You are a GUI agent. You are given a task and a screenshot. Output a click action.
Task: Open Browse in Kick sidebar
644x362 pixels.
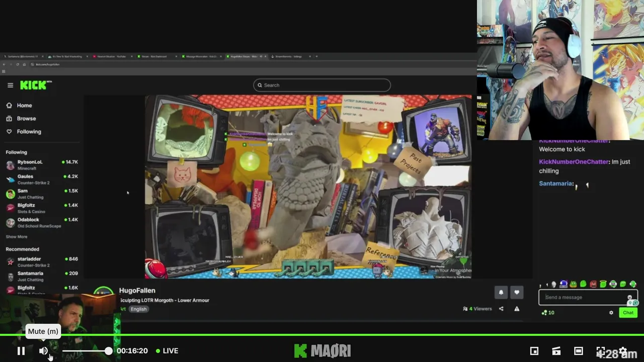point(21,119)
